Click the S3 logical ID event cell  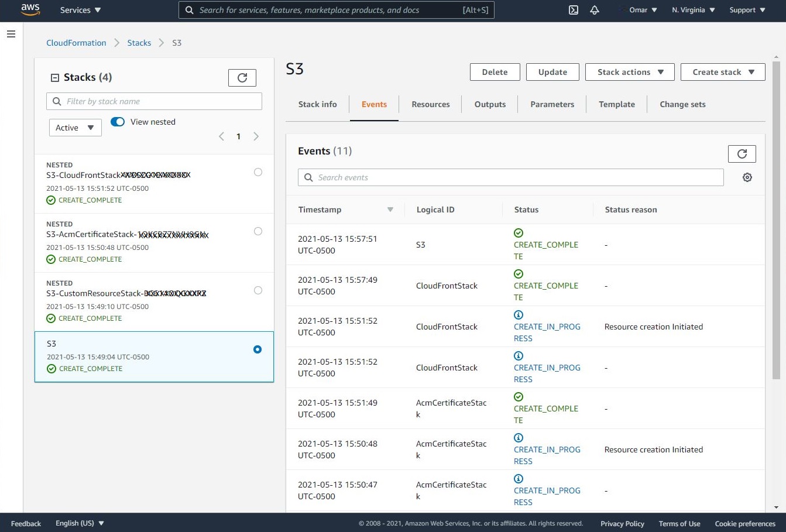421,245
